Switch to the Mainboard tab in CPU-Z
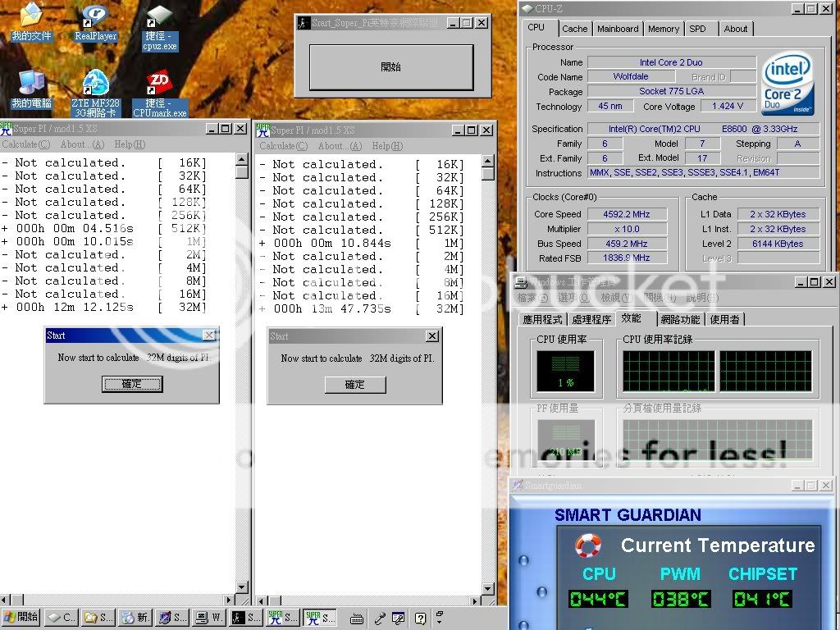840x630 pixels. coord(617,29)
